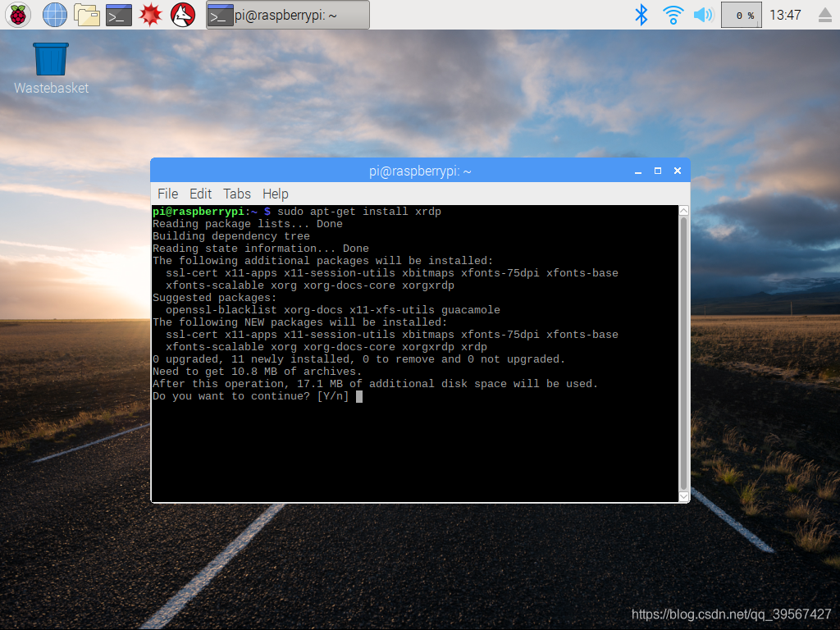Maximize the terminal window

click(658, 171)
